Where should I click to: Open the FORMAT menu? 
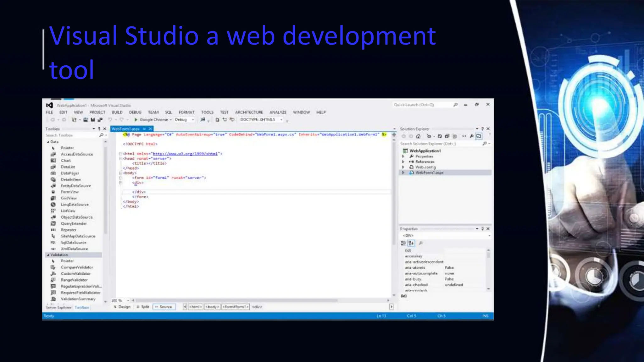[186, 112]
